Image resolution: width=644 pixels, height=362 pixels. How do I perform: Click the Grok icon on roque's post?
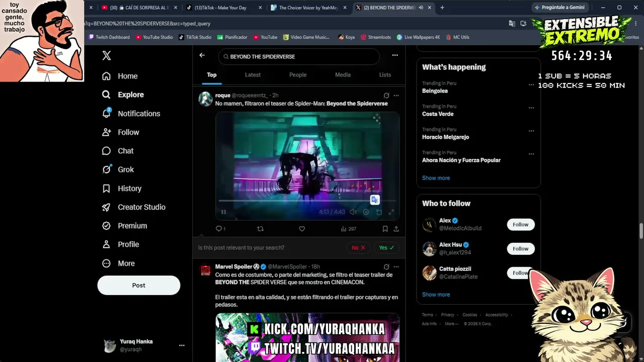(386, 96)
